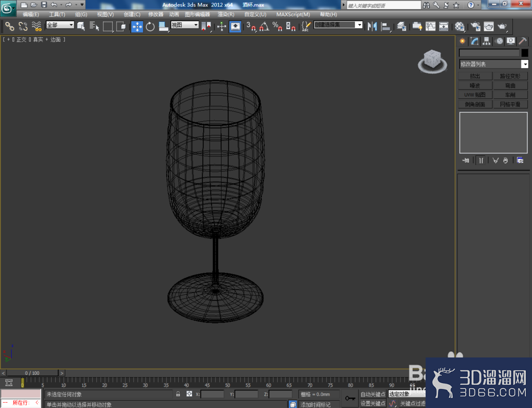Expand the undo history arrow
Viewport: 532px width, 408px height.
click(61, 5)
